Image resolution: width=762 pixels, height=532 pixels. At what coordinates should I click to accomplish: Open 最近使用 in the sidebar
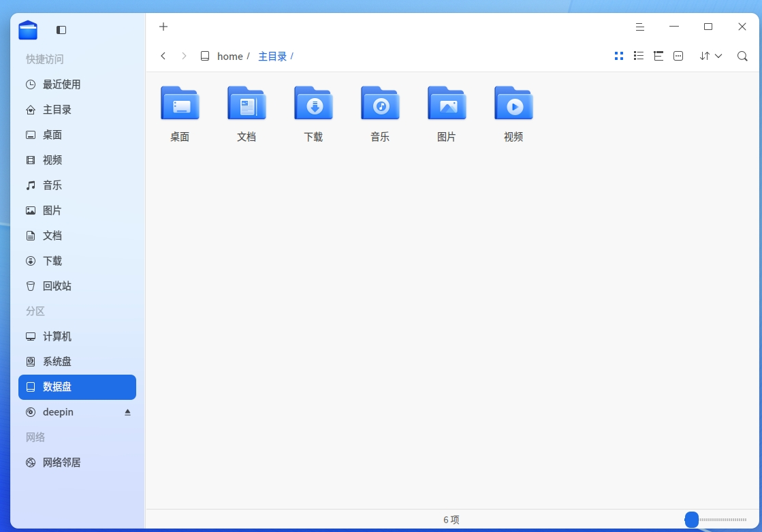pyautogui.click(x=77, y=84)
